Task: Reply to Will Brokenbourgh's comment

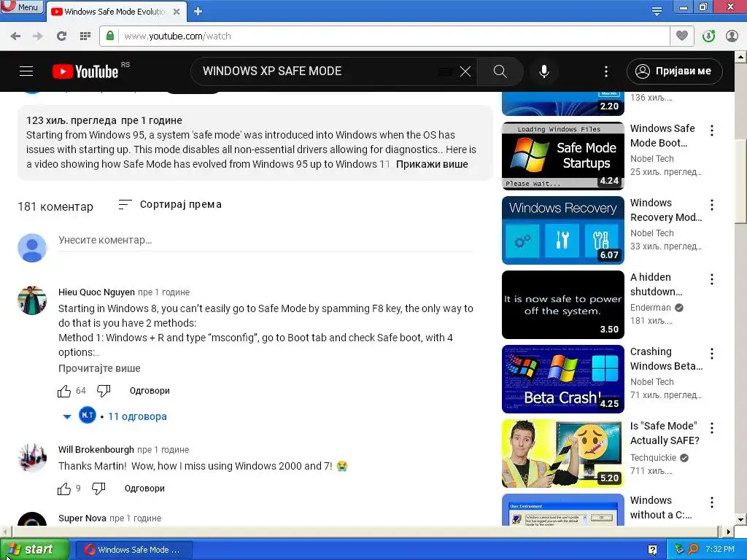Action: pyautogui.click(x=144, y=489)
